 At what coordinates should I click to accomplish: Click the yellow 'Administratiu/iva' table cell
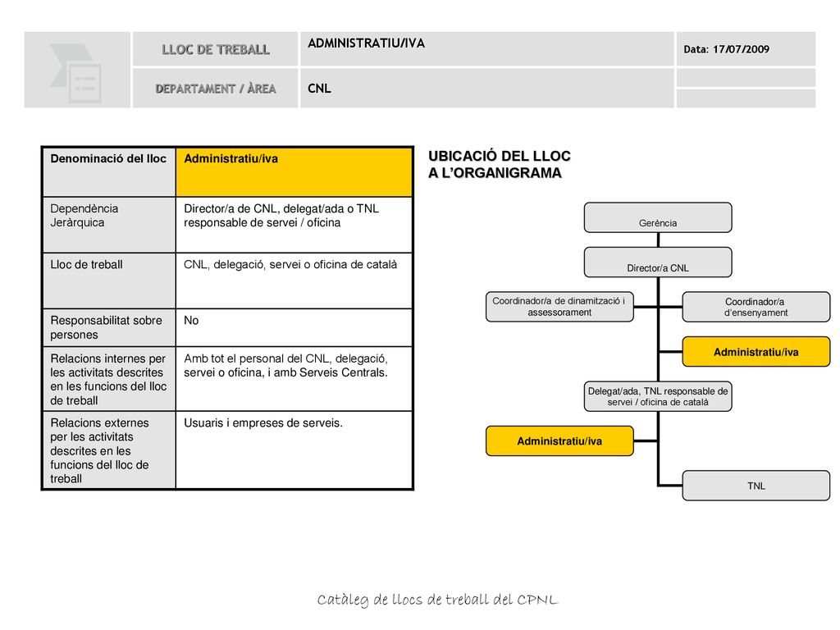tap(294, 171)
